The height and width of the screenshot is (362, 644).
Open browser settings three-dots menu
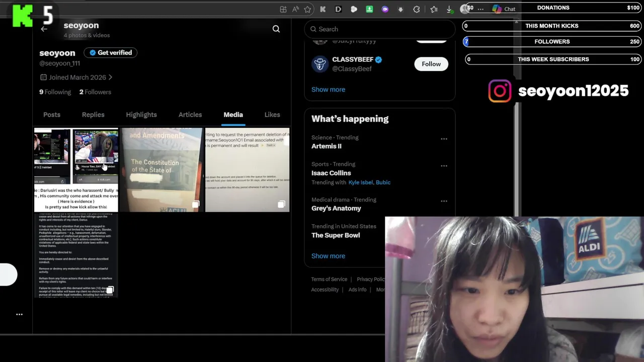click(480, 9)
